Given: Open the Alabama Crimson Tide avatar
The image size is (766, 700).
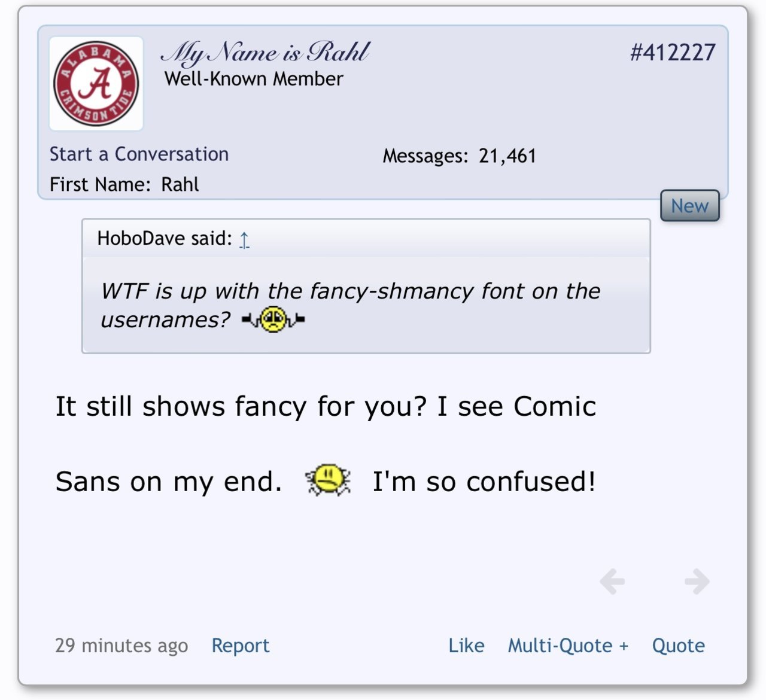Looking at the screenshot, I should click(x=96, y=84).
